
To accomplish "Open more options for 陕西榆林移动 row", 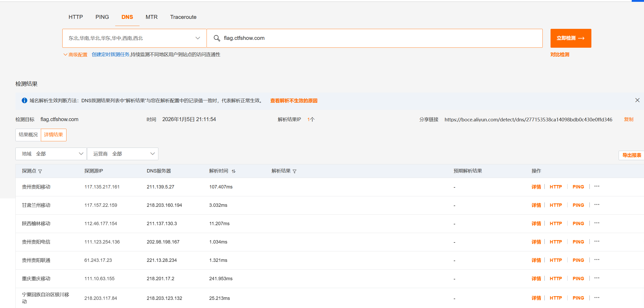I will (x=597, y=223).
